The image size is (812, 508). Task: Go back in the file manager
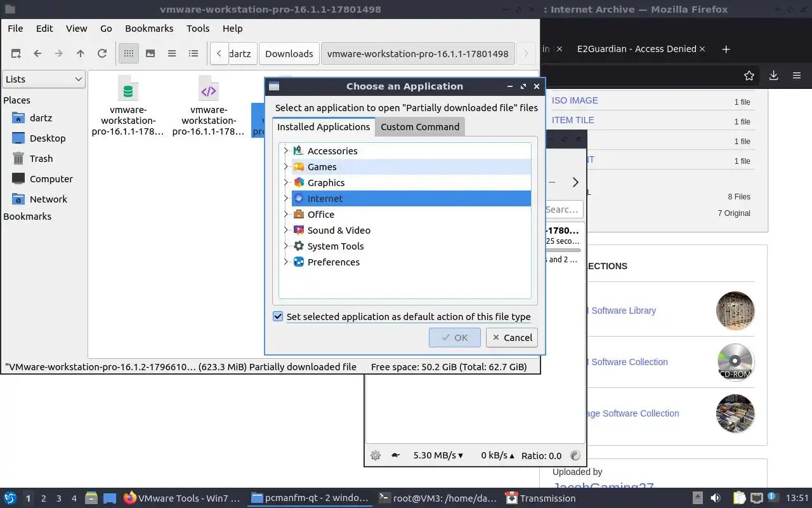coord(37,53)
